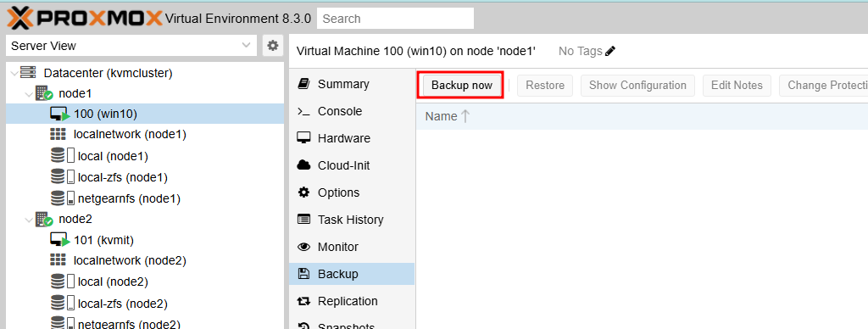This screenshot has height=329, width=868.
Task: Click the localnetwork (node1) grid icon
Action: [x=58, y=134]
